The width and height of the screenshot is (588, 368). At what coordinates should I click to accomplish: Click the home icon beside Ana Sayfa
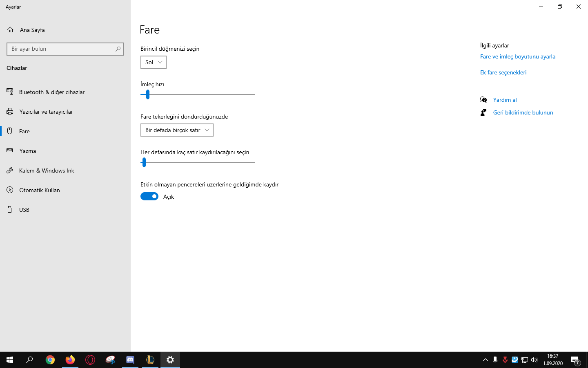pos(10,30)
